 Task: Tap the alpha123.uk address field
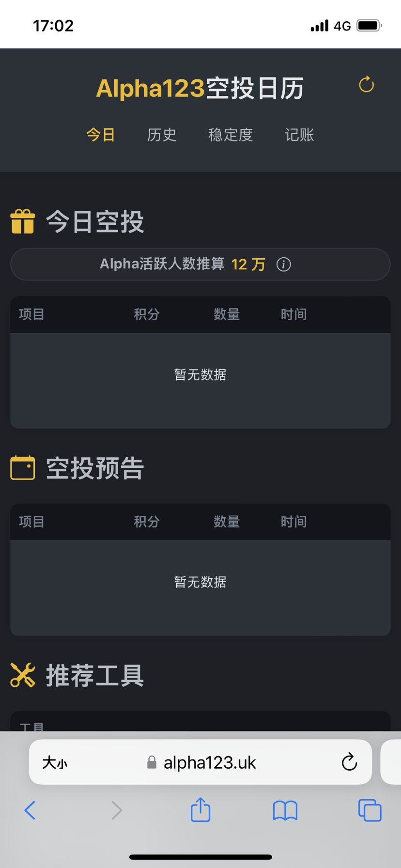pos(200,762)
